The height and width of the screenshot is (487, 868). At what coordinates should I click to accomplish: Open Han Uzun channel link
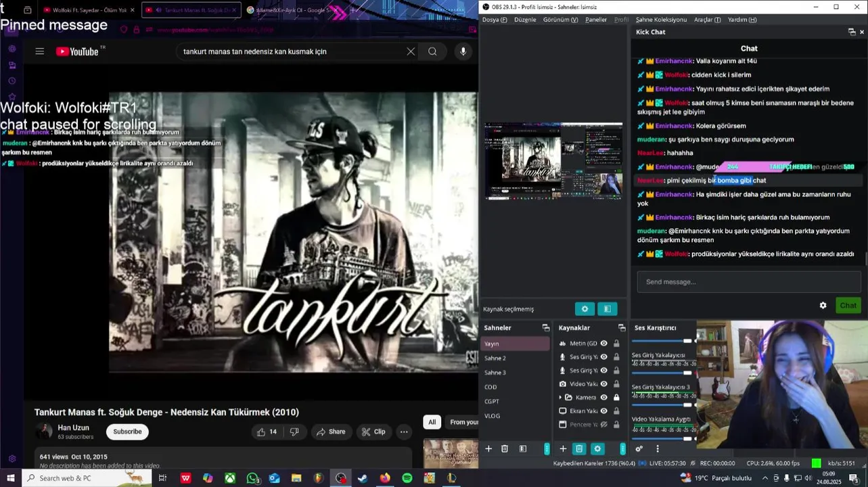[73, 427]
